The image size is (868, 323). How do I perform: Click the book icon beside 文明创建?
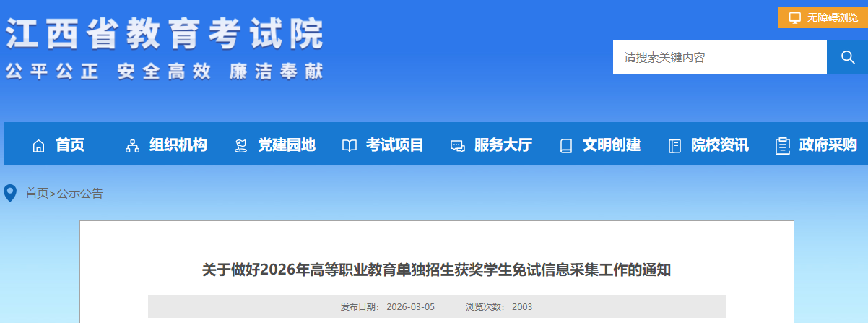pos(566,146)
